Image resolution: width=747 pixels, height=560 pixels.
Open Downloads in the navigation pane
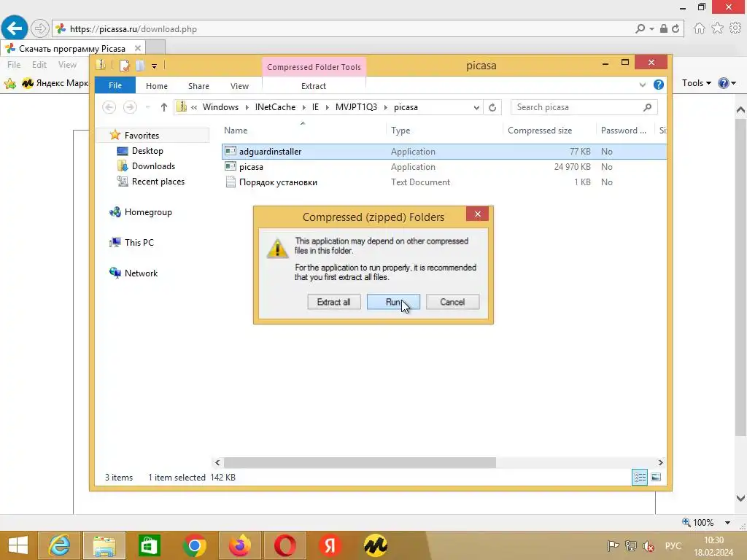pos(153,166)
